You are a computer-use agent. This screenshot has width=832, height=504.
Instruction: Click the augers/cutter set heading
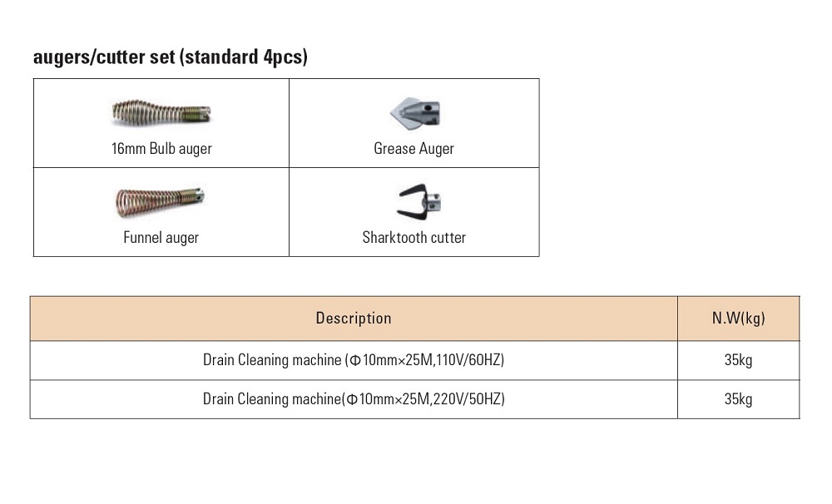pyautogui.click(x=171, y=57)
